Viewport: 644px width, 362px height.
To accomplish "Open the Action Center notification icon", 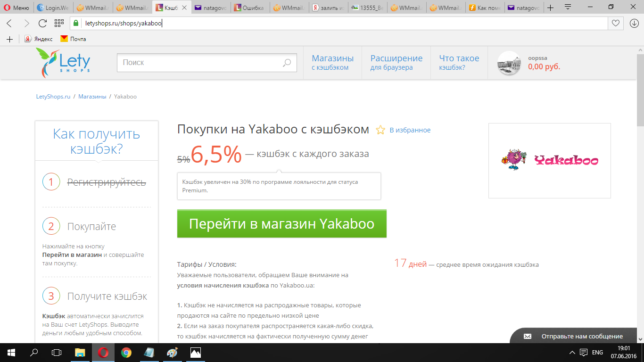I will pyautogui.click(x=584, y=353).
